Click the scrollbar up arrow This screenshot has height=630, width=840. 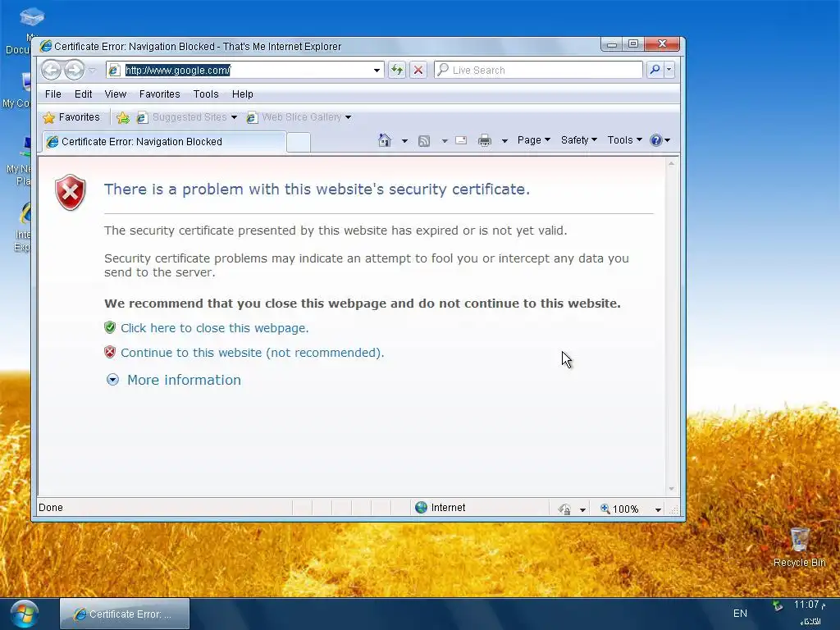point(671,163)
